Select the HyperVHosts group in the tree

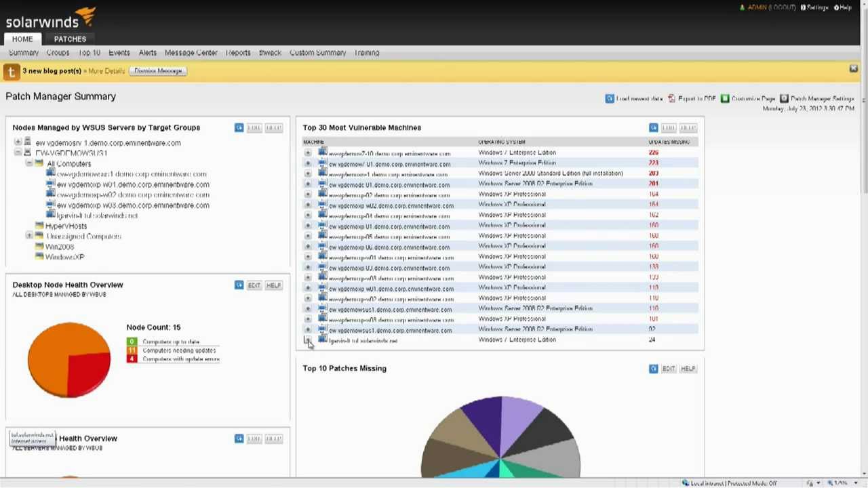point(66,226)
